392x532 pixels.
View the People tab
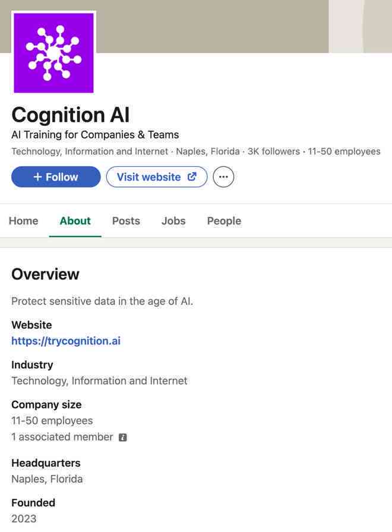(x=224, y=221)
